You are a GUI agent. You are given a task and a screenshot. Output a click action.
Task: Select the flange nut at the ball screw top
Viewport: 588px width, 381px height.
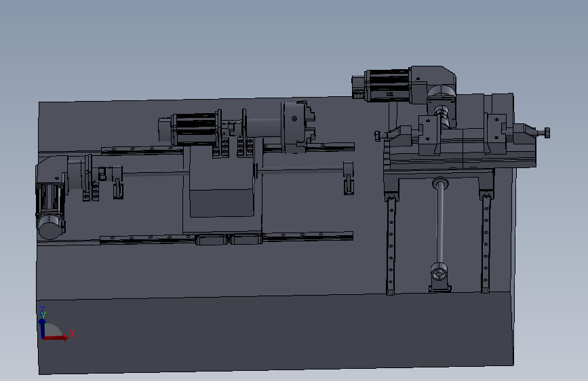[x=440, y=183]
